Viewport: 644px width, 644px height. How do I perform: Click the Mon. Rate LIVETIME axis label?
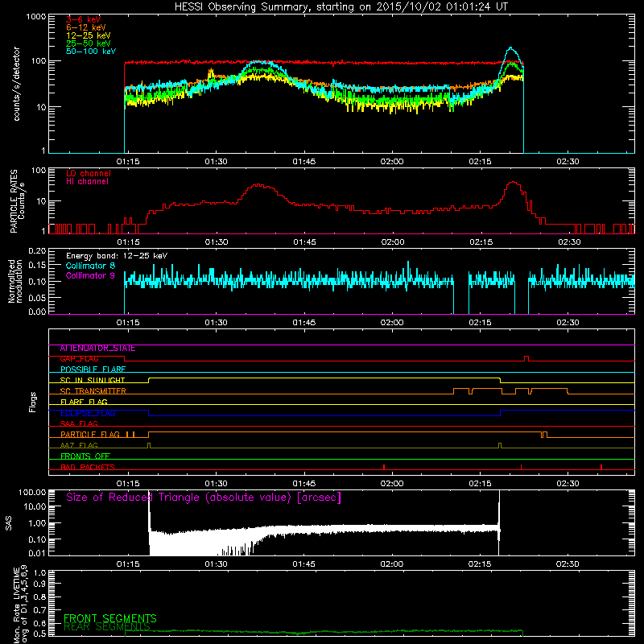click(x=20, y=604)
